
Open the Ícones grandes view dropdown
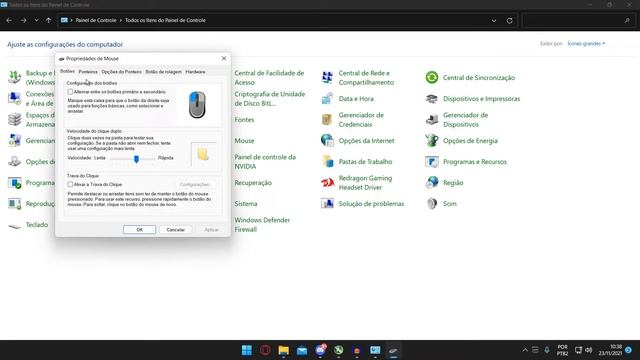[587, 44]
